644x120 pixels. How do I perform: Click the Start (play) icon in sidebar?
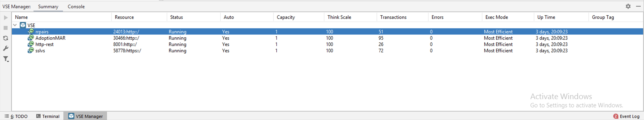tap(6, 18)
